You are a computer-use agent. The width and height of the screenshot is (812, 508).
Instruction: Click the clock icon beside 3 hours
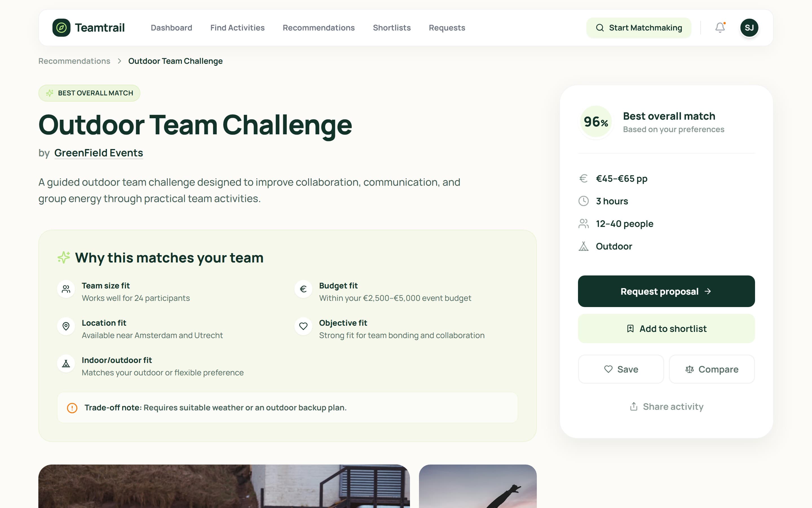[x=584, y=201]
